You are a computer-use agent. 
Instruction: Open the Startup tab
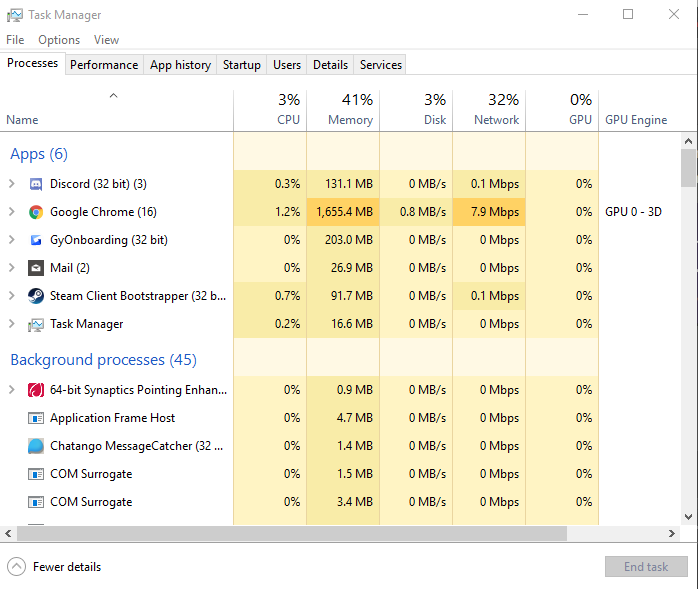242,65
